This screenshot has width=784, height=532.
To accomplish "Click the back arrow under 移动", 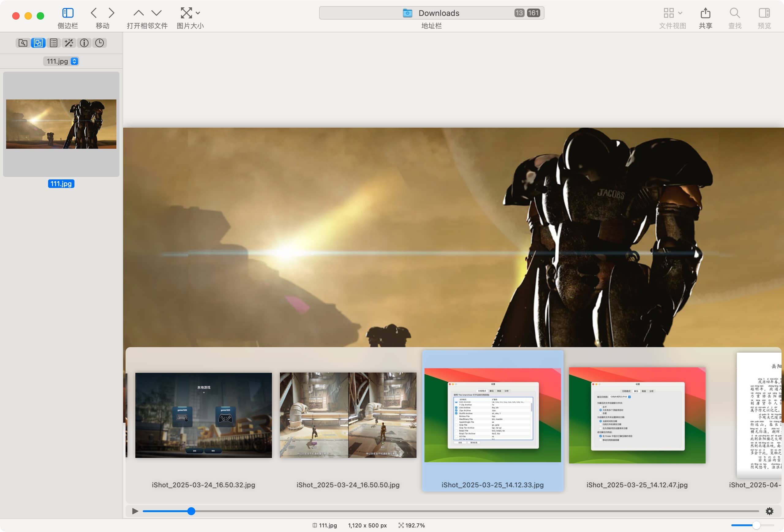I will coord(94,13).
